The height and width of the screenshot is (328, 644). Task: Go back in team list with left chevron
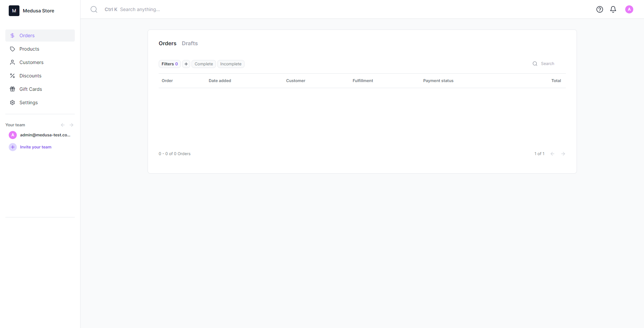[x=63, y=125]
